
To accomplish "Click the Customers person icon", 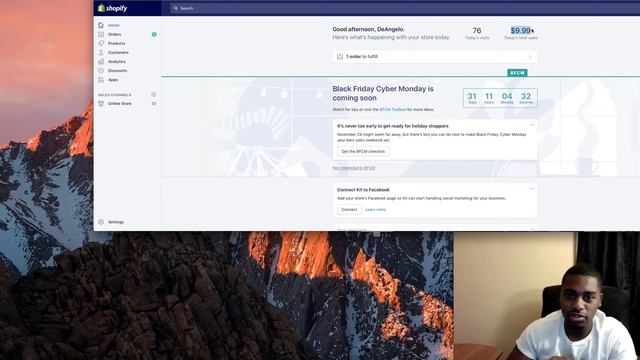I will coord(101,52).
